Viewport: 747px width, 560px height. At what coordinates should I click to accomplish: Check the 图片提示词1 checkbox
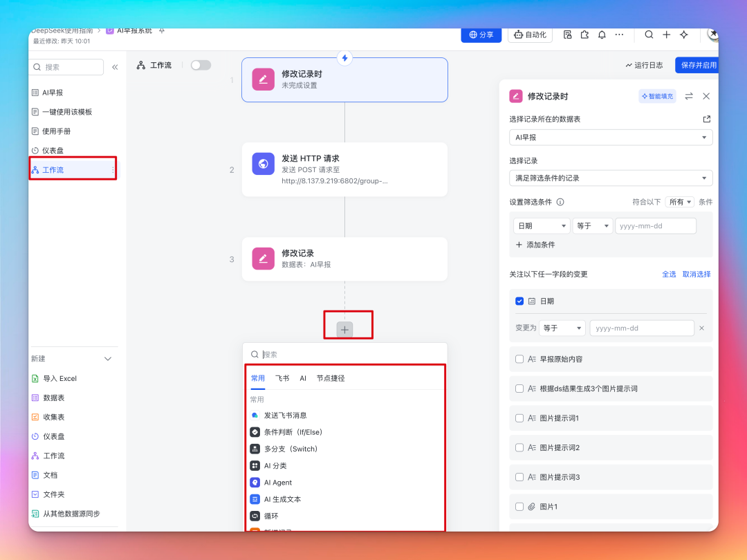coord(519,418)
